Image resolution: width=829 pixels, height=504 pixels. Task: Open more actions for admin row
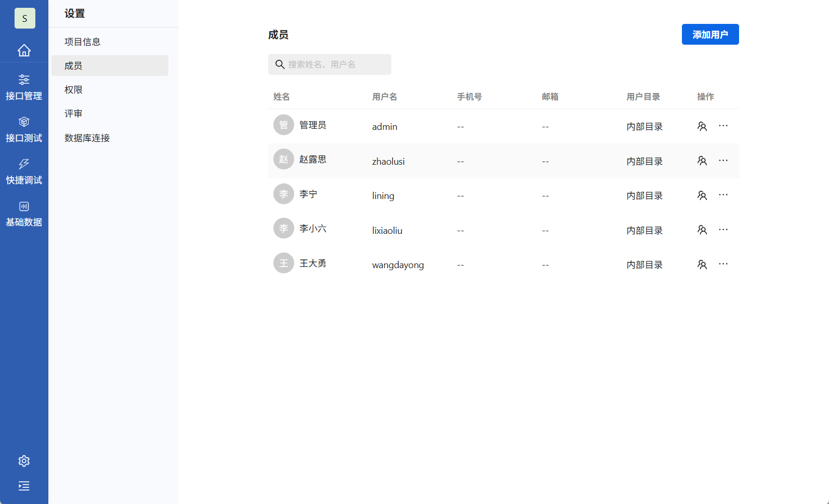[723, 126]
